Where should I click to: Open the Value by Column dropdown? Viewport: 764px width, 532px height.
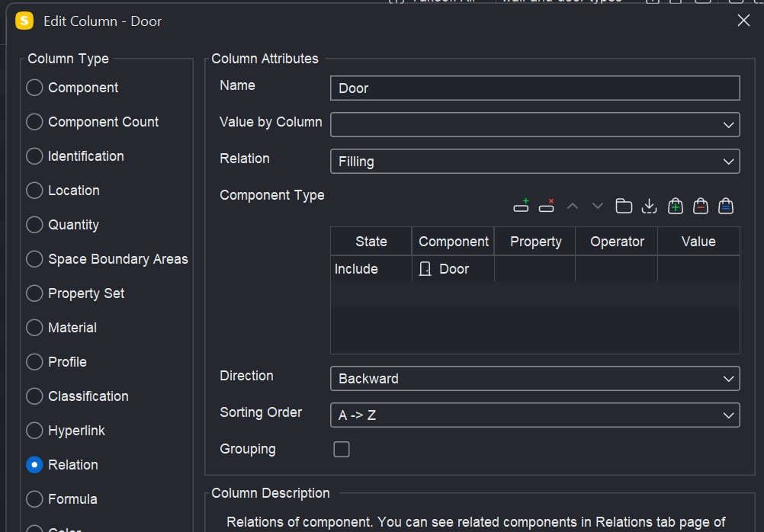(x=535, y=125)
